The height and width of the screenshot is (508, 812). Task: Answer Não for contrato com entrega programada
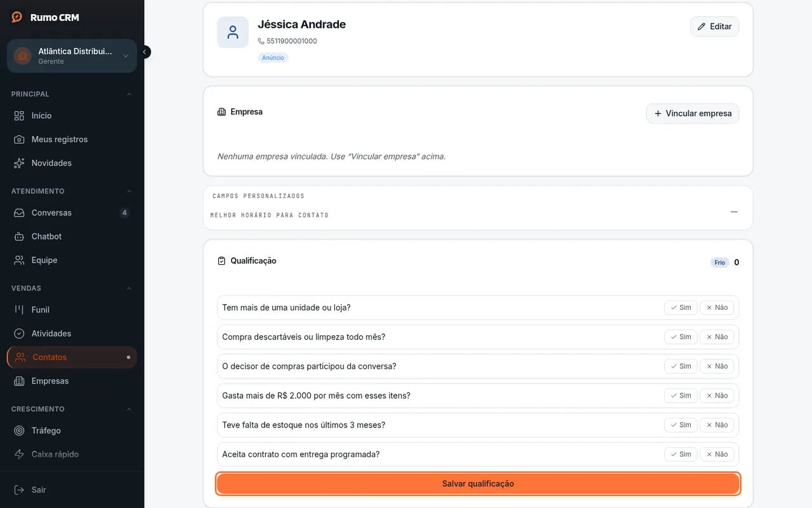pyautogui.click(x=717, y=454)
